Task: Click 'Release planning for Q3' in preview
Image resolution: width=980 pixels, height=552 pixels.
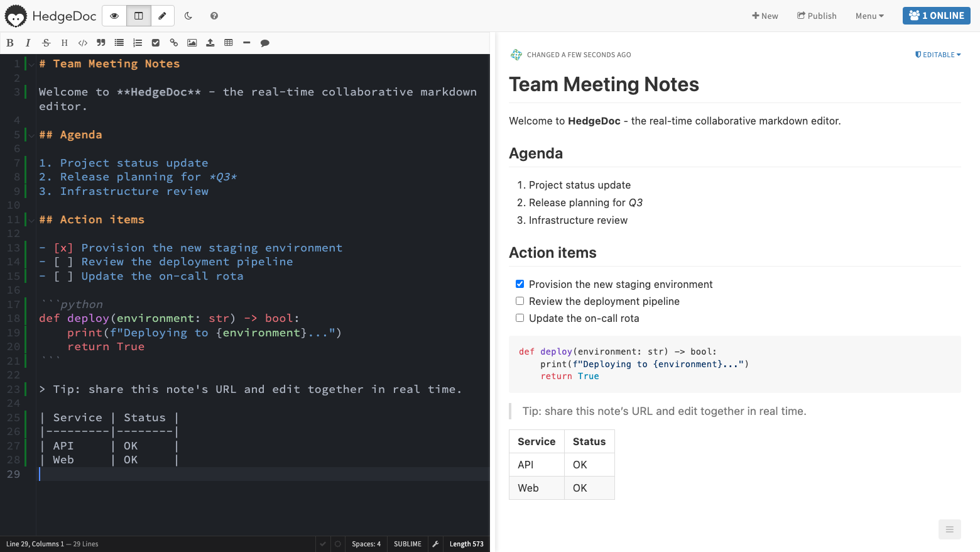Action: click(585, 202)
